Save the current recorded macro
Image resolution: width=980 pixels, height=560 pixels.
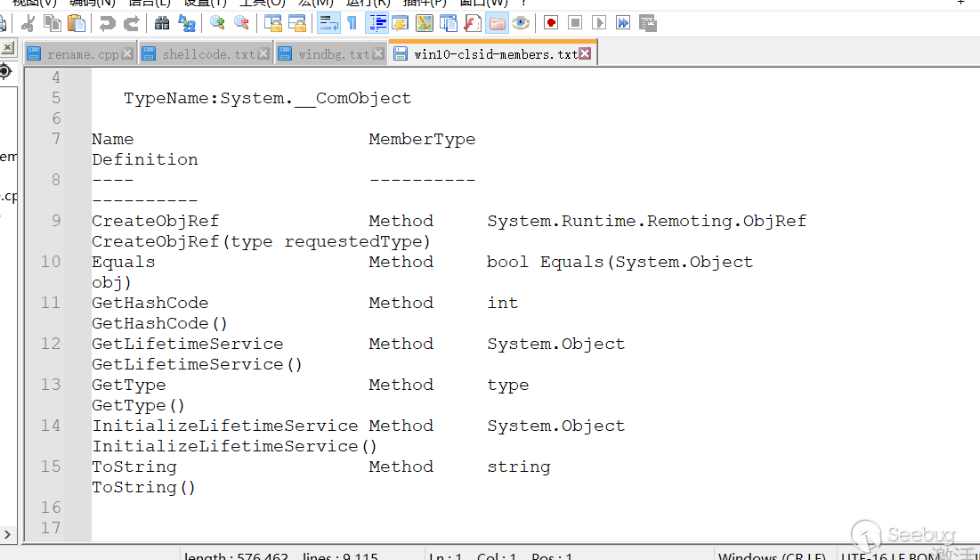[647, 24]
